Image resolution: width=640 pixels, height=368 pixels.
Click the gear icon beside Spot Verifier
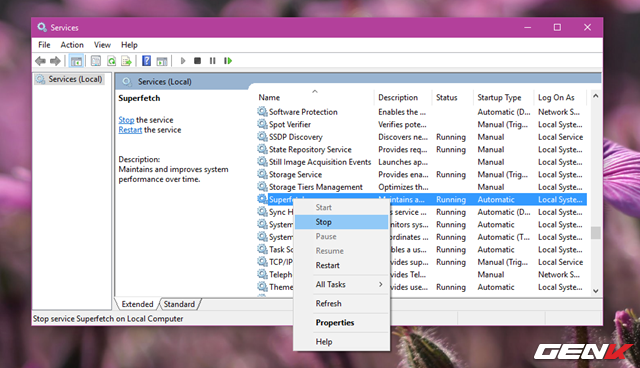[262, 124]
